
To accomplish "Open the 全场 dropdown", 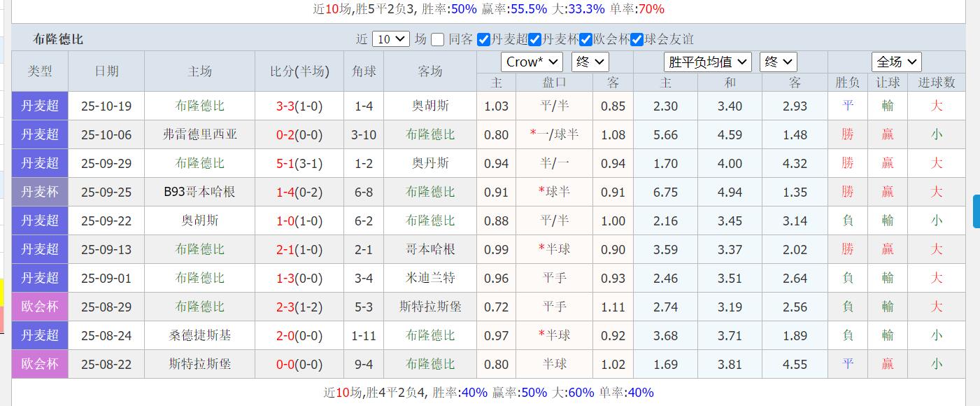I will pyautogui.click(x=897, y=62).
